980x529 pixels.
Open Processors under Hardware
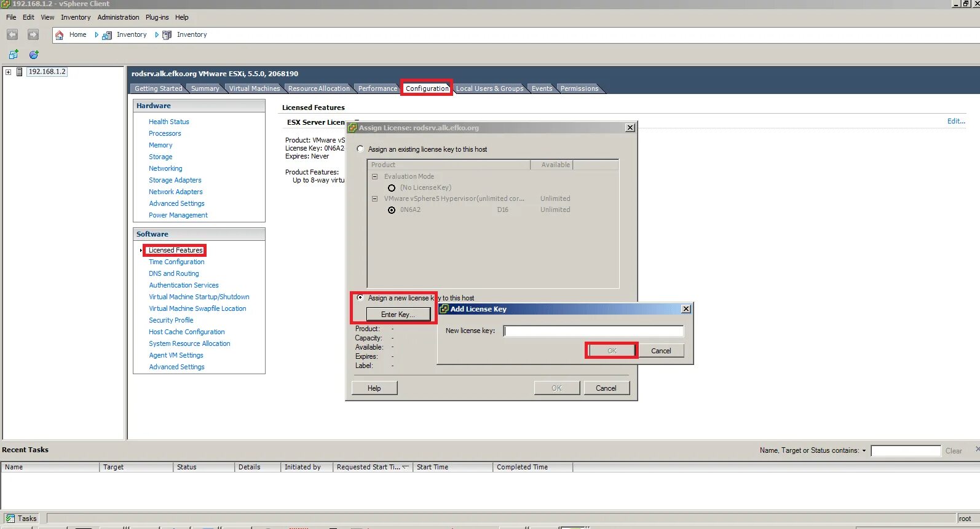tap(165, 133)
